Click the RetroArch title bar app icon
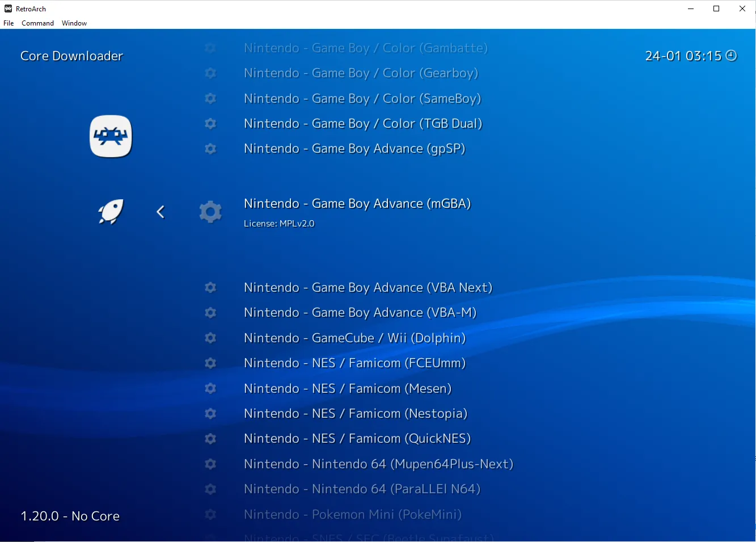 pyautogui.click(x=8, y=9)
